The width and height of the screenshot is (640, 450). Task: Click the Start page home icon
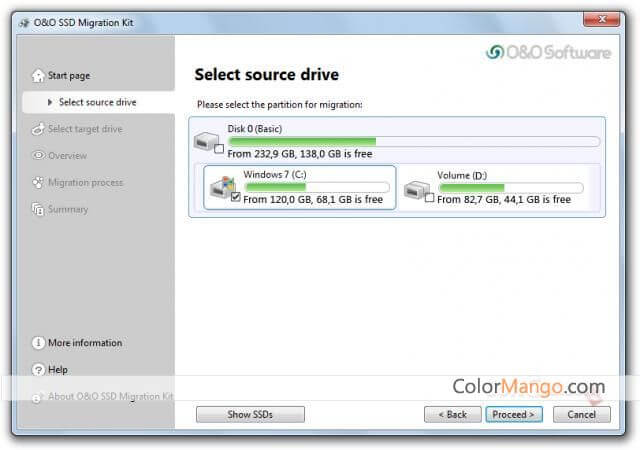coord(38,75)
